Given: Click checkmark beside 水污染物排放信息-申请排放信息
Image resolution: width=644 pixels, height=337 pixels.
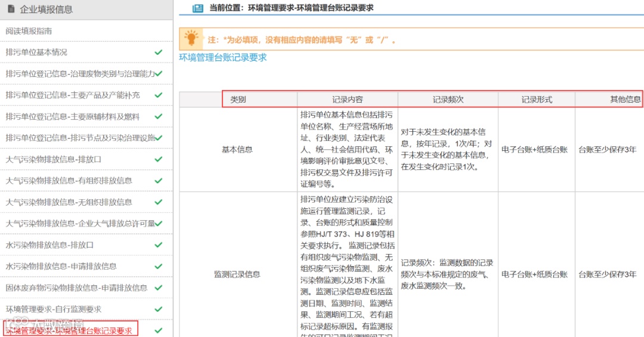Looking at the screenshot, I should 159,266.
